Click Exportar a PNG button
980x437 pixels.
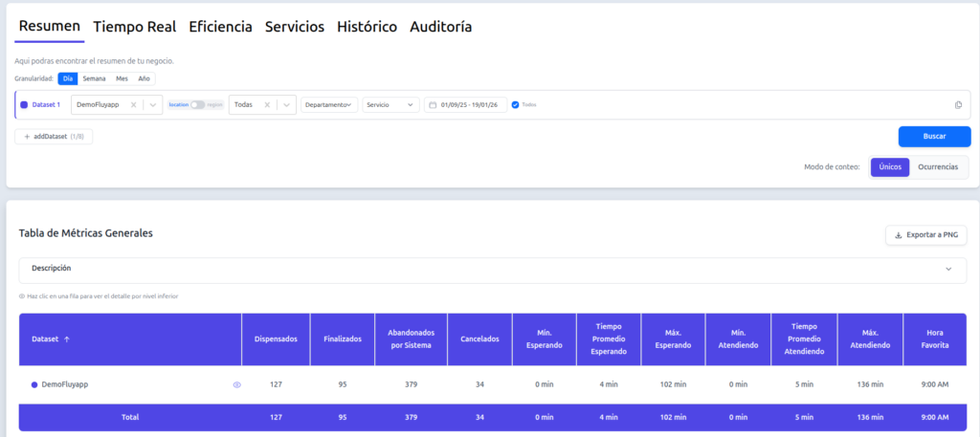coord(925,235)
